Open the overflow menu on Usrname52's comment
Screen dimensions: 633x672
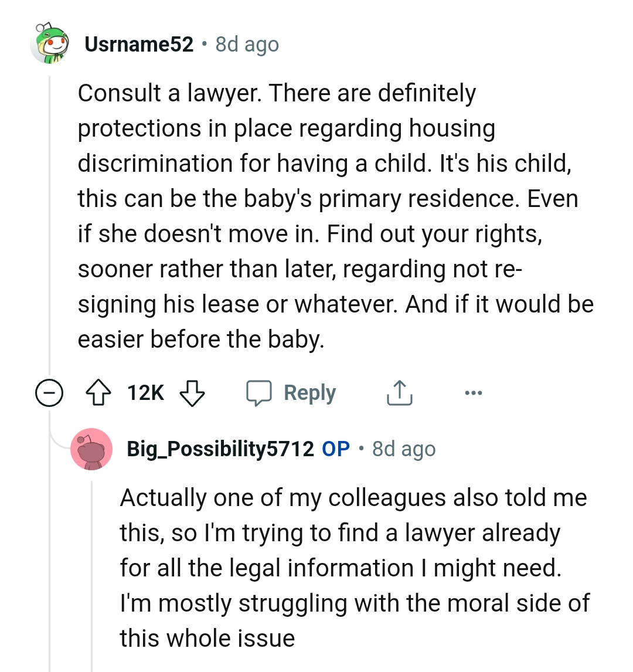tap(474, 392)
